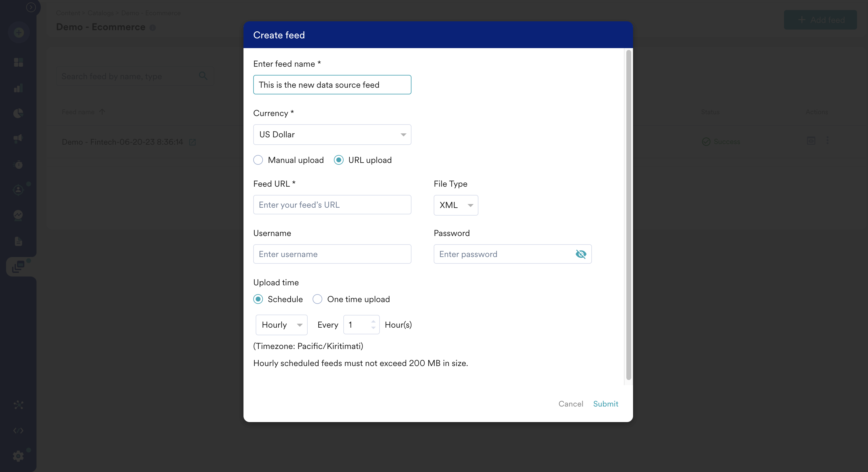
Task: Click the Success status check icon
Action: point(706,142)
